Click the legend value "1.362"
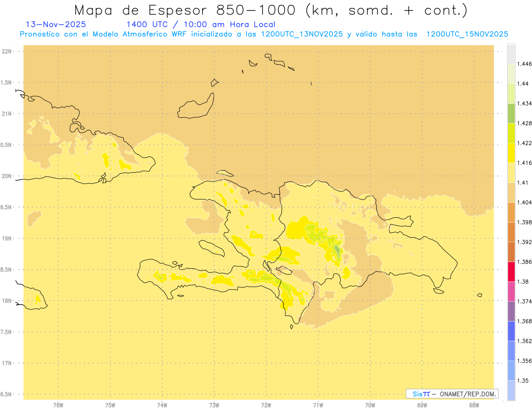The width and height of the screenshot is (532, 411). [524, 341]
